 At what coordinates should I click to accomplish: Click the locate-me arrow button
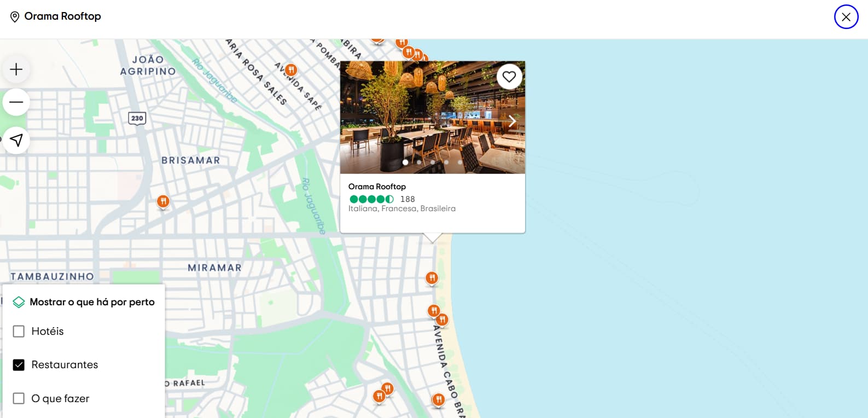pos(16,140)
